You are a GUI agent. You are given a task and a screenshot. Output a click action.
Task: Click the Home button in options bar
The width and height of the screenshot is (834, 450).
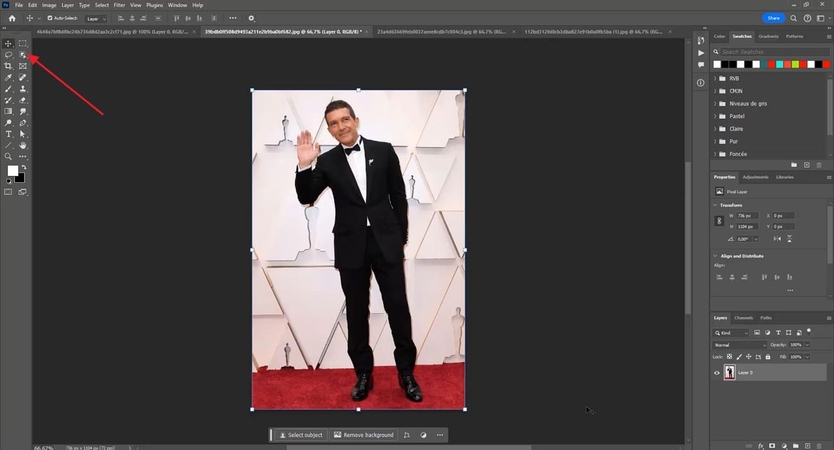[x=12, y=18]
